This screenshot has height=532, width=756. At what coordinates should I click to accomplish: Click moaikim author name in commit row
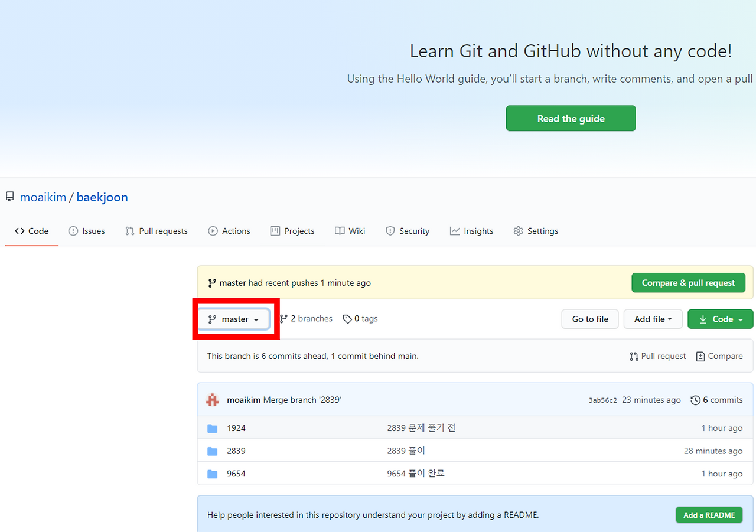click(244, 400)
